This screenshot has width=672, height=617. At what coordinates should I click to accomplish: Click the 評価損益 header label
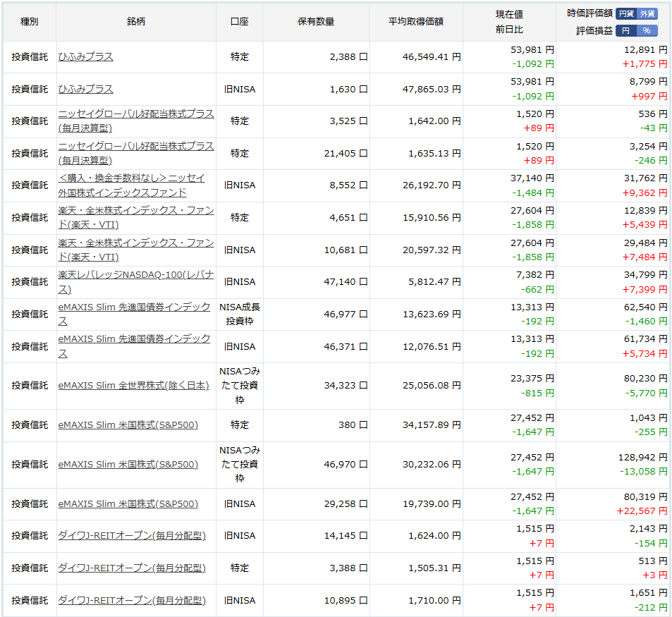coord(594,31)
